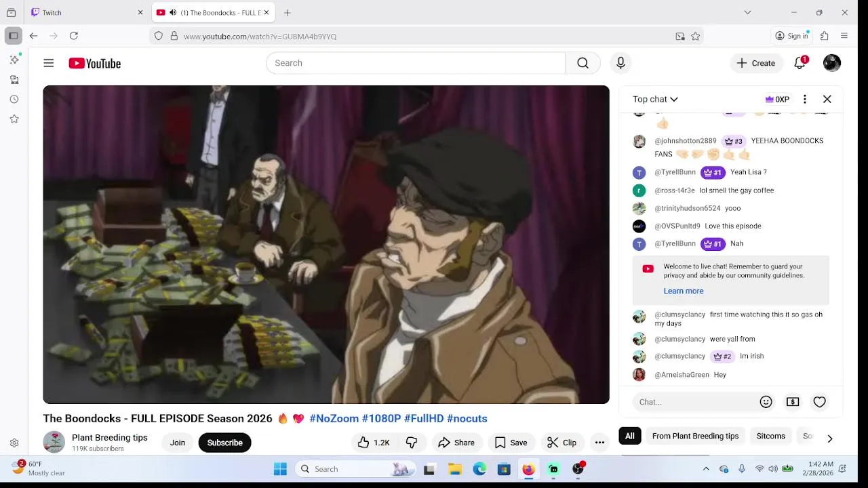
Task: Click the search magnifier button
Action: point(583,63)
